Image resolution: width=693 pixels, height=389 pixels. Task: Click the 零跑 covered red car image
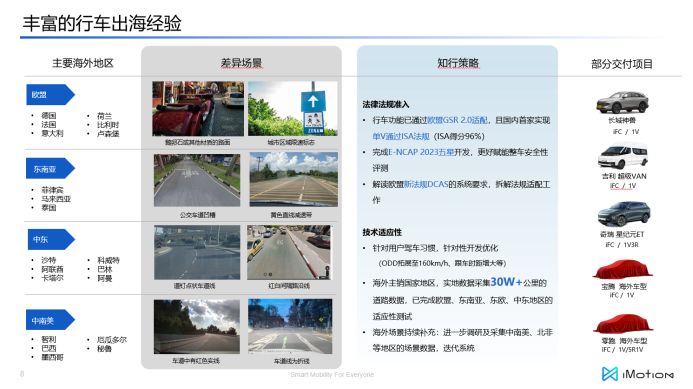[x=622, y=324]
